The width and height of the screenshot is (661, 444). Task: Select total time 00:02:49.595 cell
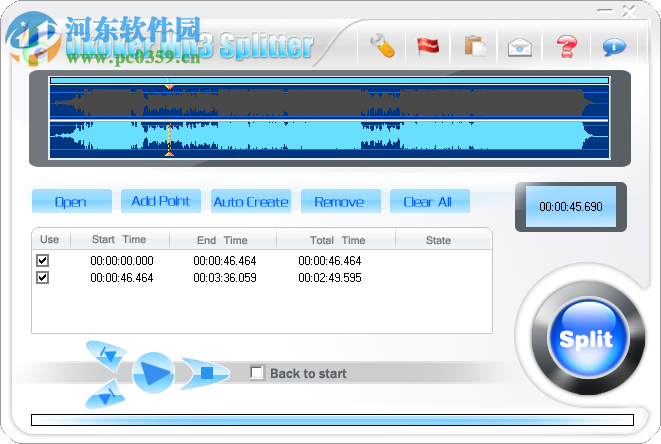point(330,277)
